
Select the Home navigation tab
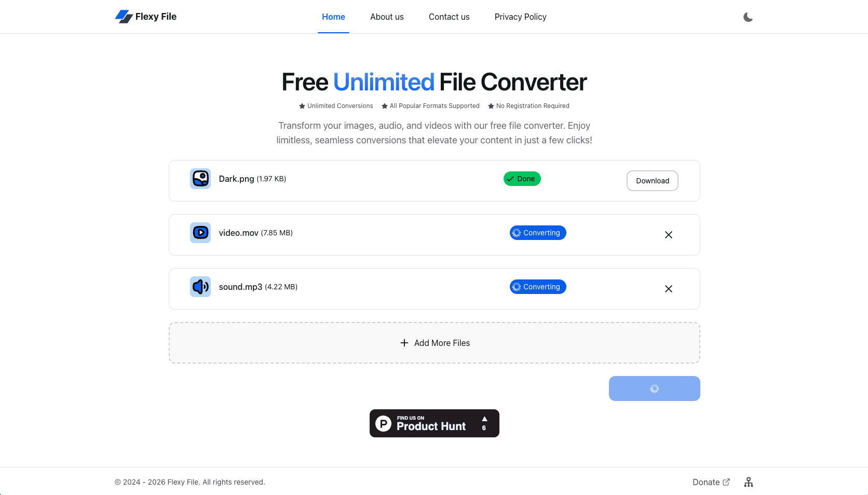point(333,17)
